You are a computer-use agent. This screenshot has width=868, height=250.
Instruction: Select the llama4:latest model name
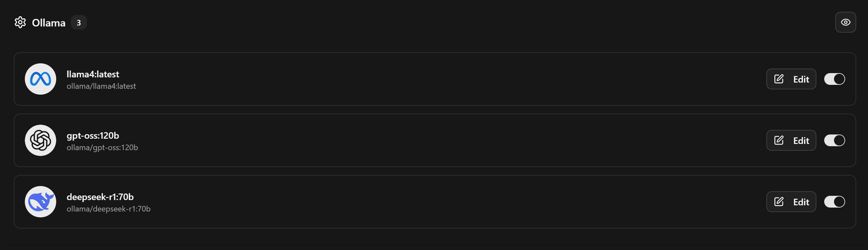coord(93,74)
